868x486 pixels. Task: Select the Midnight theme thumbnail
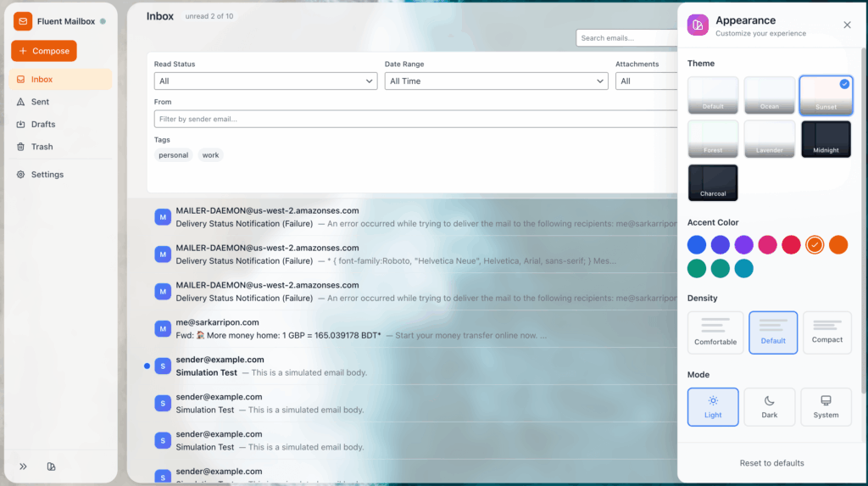[x=826, y=139]
